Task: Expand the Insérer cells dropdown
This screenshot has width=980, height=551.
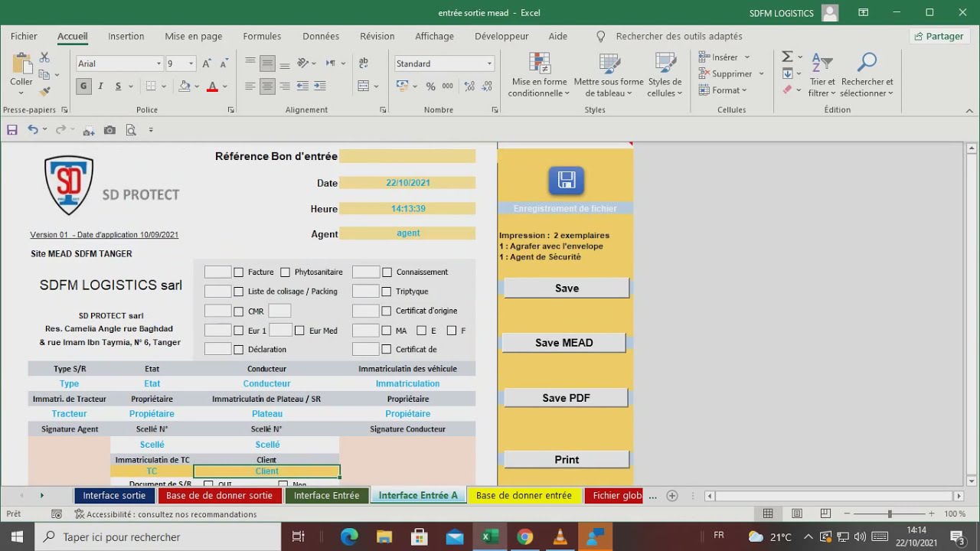Action: [x=747, y=57]
